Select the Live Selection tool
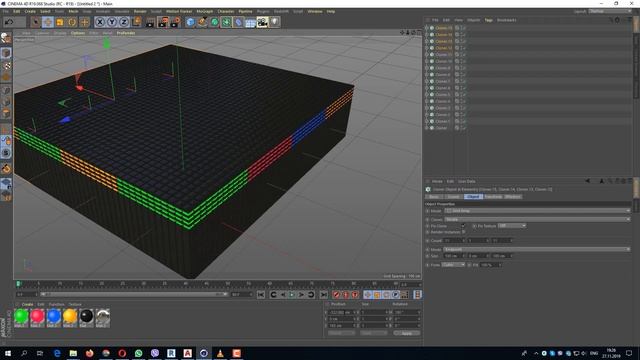Viewport: 640px width, 360px height. pyautogui.click(x=36, y=22)
